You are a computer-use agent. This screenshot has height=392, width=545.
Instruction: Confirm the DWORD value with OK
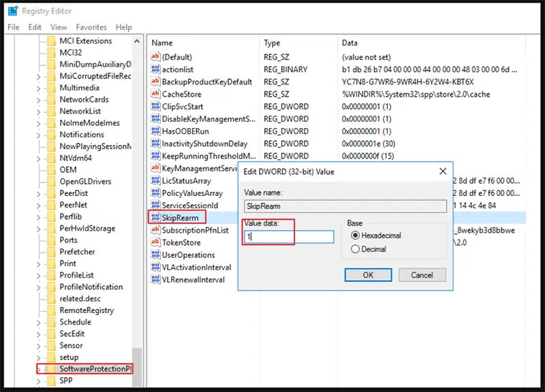tap(367, 275)
